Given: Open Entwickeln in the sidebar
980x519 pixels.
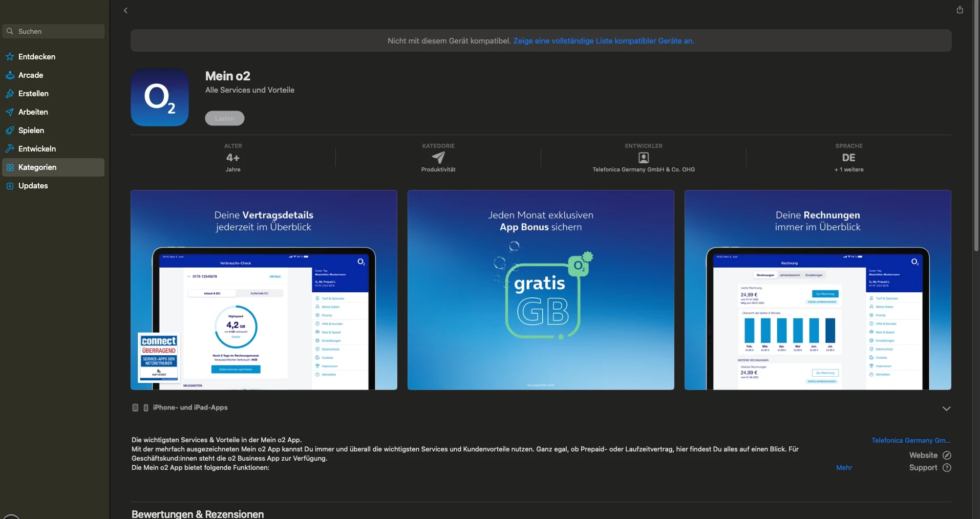Looking at the screenshot, I should point(53,149).
